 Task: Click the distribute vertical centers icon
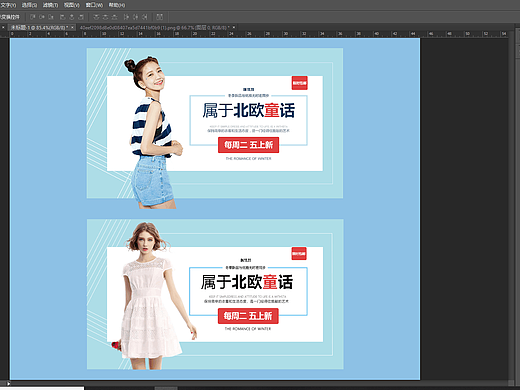pyautogui.click(x=105, y=17)
